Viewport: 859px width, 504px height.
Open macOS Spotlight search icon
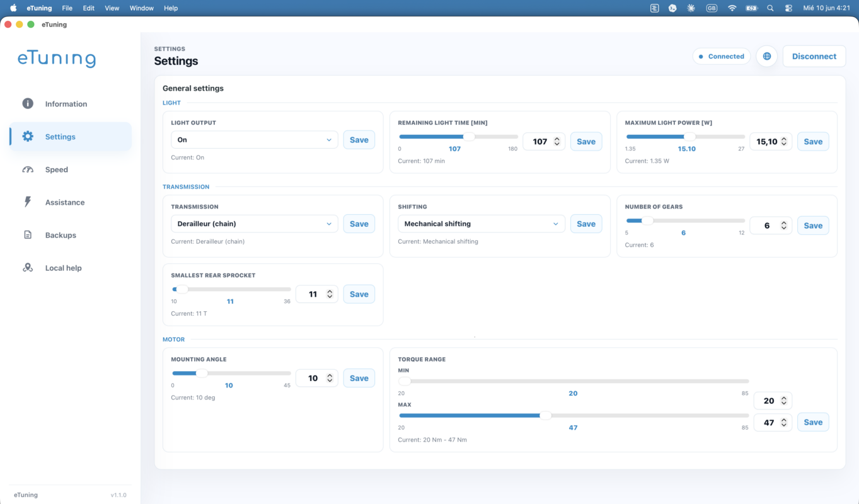coord(770,8)
